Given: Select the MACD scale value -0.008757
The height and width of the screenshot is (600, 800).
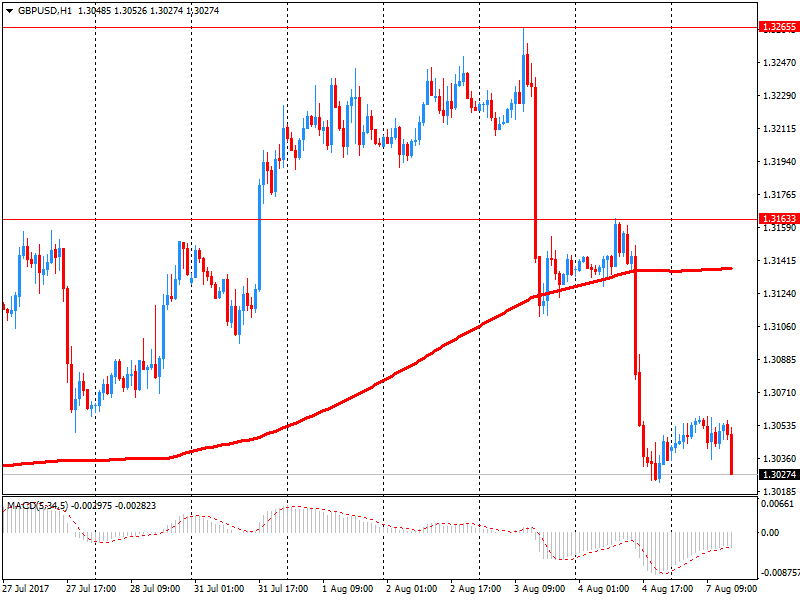Looking at the screenshot, I should coord(780,573).
